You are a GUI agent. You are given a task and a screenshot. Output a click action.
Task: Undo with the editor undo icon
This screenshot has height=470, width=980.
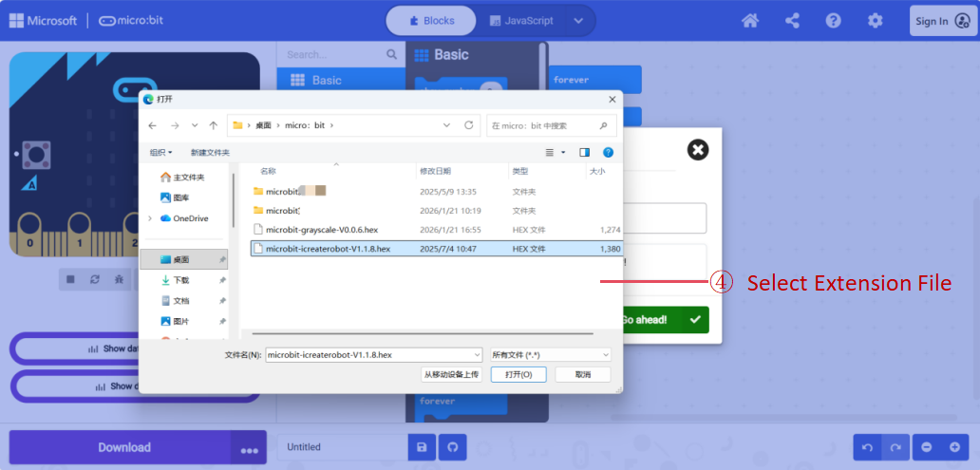coord(868,447)
